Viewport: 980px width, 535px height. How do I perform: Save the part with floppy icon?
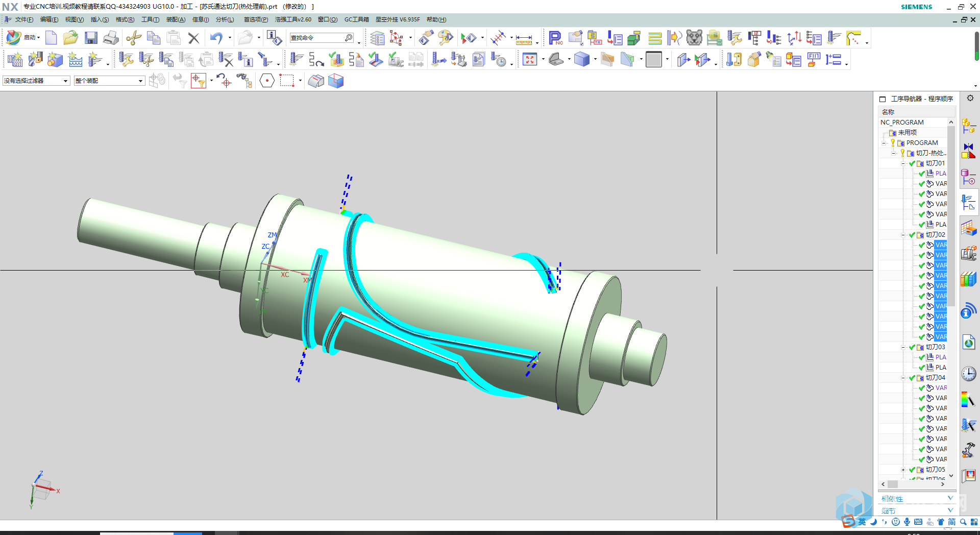click(x=91, y=38)
